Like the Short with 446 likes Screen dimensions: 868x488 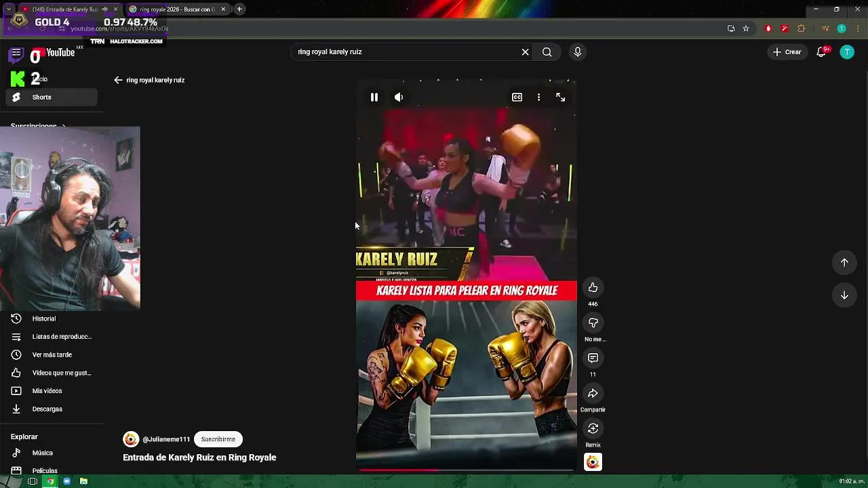coord(593,287)
